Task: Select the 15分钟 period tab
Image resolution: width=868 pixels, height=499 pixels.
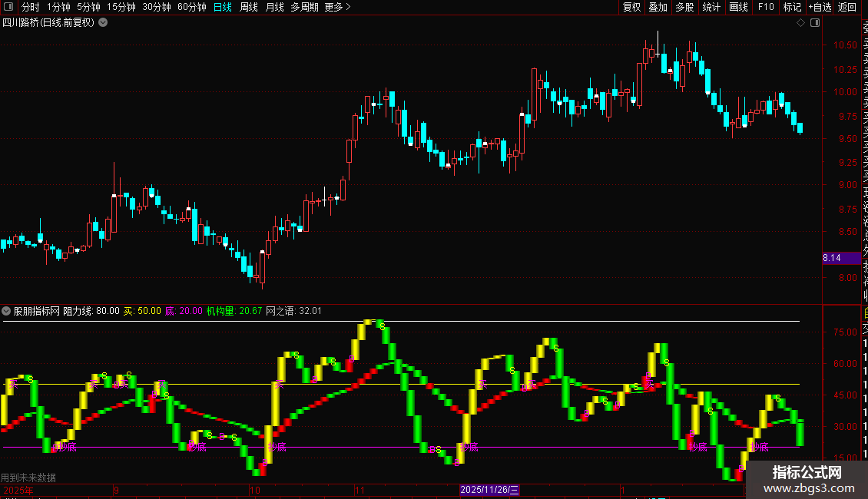Action: [121, 7]
